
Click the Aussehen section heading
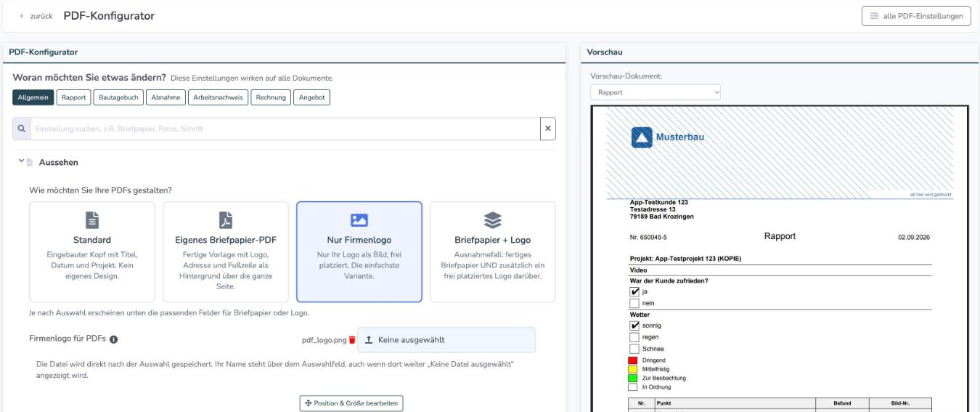(58, 162)
